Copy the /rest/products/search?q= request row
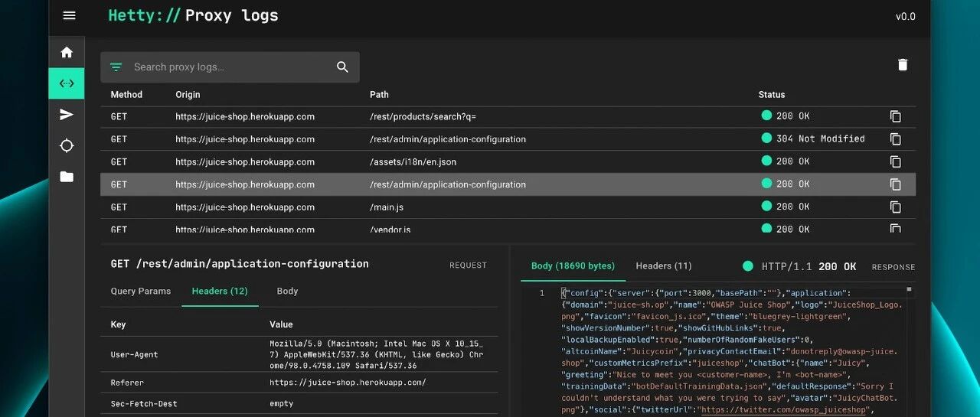The width and height of the screenshot is (980, 417). [x=895, y=116]
